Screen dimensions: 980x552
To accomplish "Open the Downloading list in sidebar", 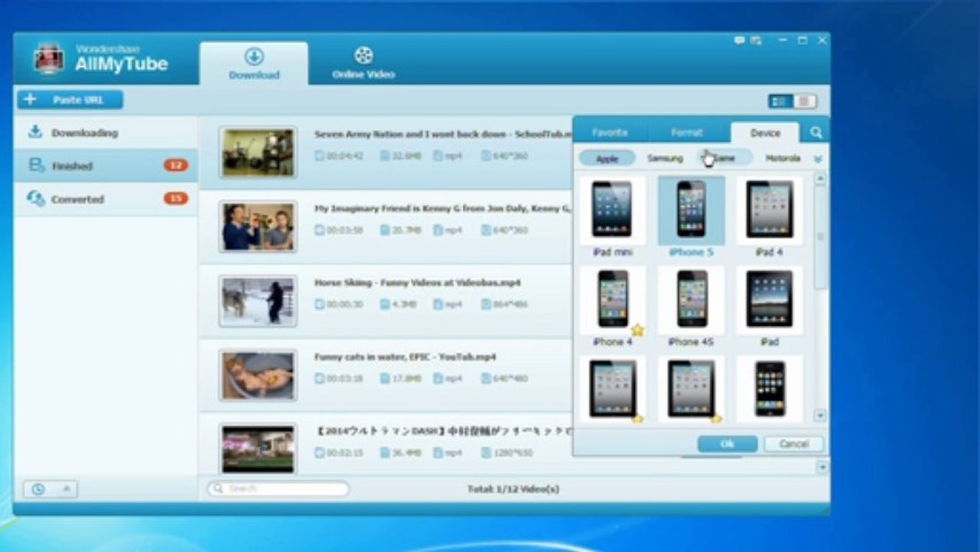I will (106, 133).
